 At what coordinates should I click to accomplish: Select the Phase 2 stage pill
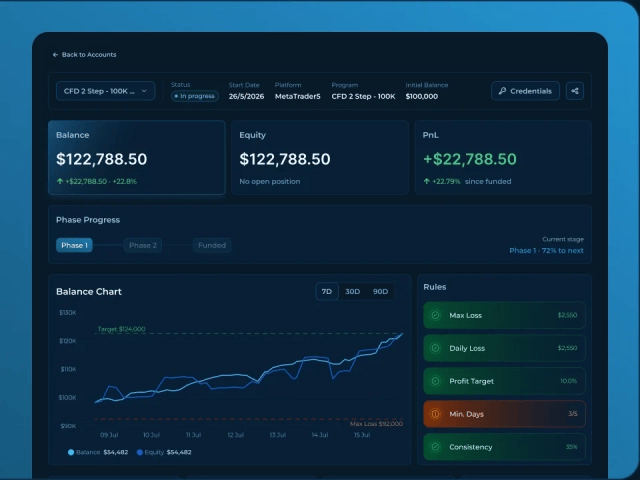(x=143, y=245)
